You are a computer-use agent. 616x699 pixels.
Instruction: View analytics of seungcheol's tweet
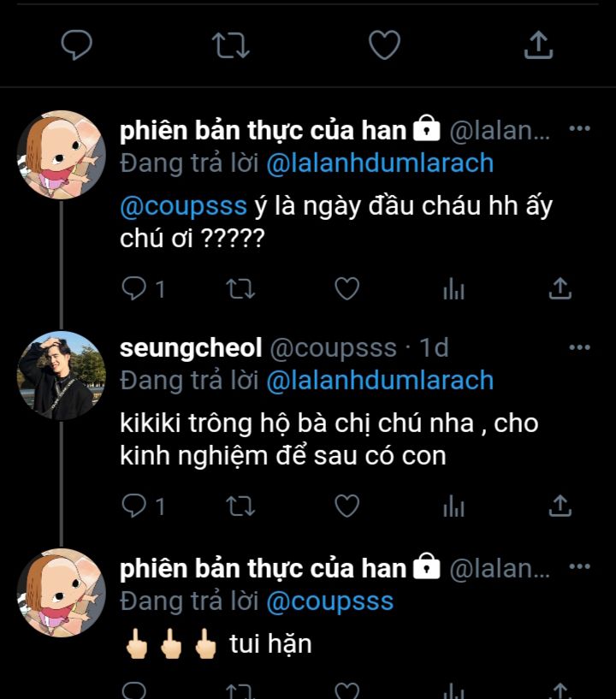coord(453,506)
